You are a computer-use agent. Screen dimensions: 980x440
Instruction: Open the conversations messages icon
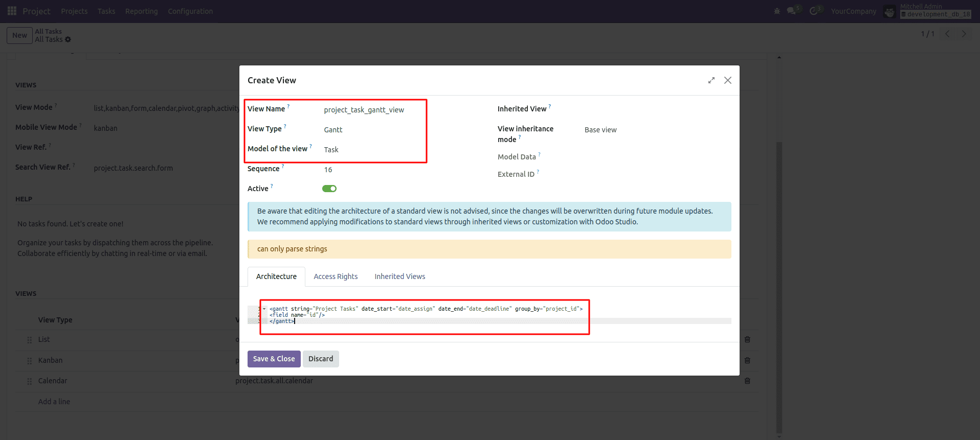pyautogui.click(x=792, y=11)
